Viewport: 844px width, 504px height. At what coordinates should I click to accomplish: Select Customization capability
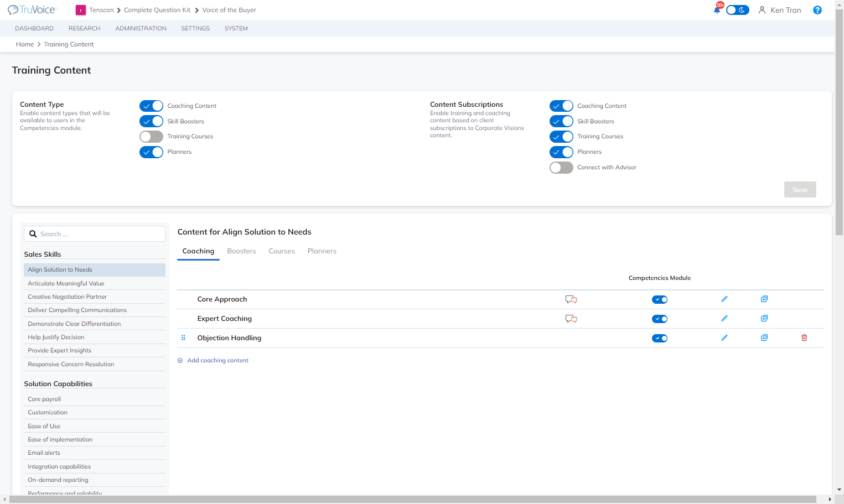pos(95,413)
